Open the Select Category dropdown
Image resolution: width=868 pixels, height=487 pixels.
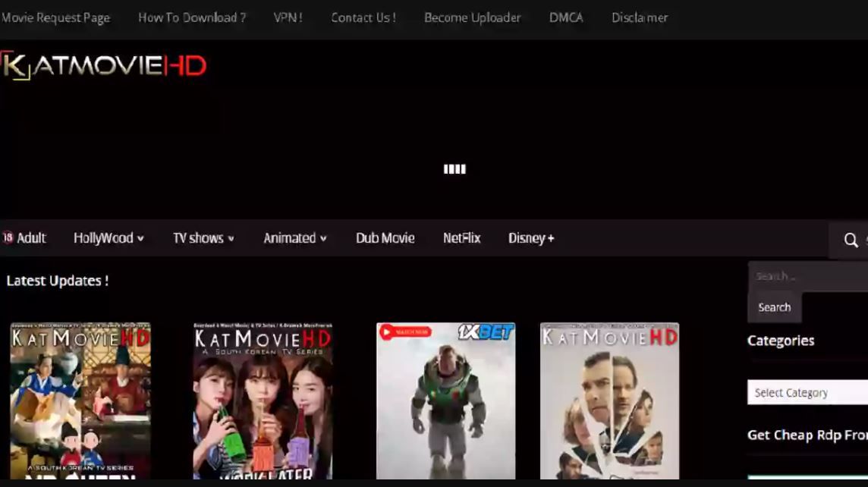(x=807, y=392)
